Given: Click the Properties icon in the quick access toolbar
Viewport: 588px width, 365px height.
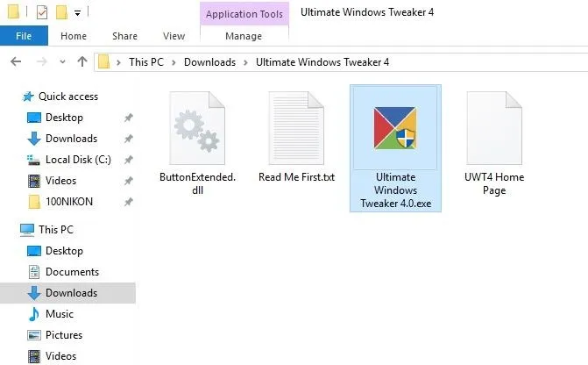Looking at the screenshot, I should click(x=42, y=12).
